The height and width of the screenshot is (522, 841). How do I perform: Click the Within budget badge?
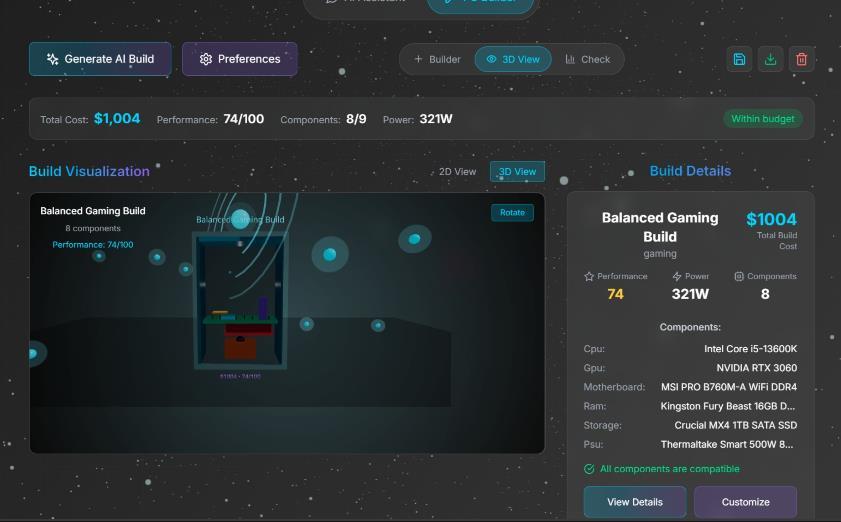coord(763,119)
